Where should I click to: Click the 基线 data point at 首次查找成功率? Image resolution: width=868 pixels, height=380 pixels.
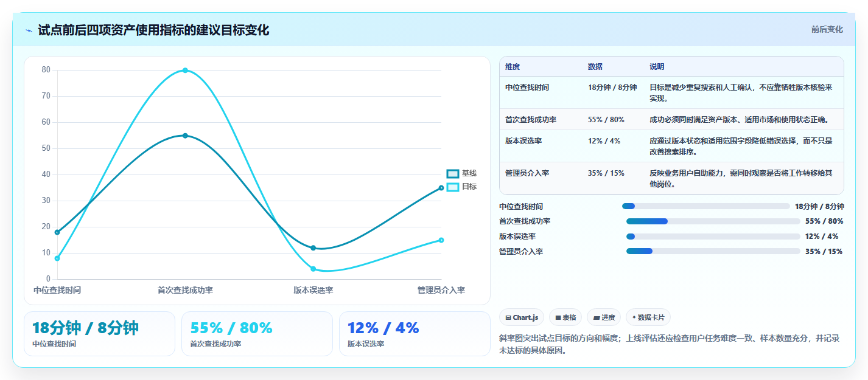click(185, 136)
